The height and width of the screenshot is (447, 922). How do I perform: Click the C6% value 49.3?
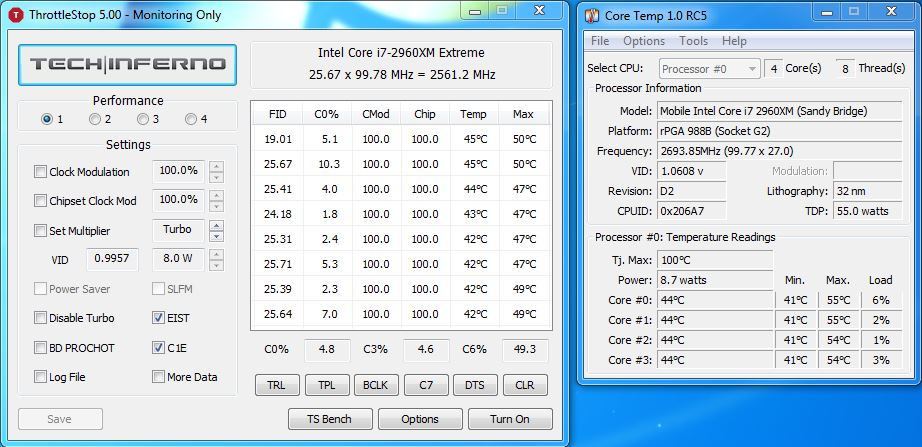pos(525,349)
